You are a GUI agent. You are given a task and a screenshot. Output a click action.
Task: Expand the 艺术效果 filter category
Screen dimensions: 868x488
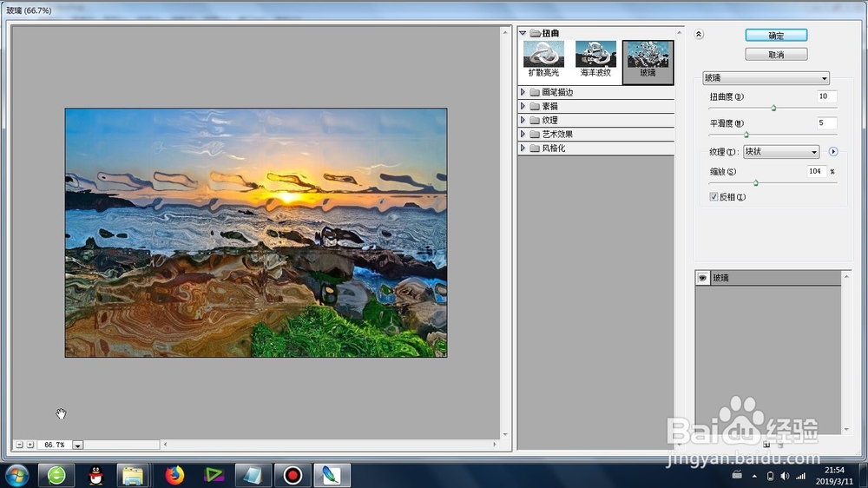point(523,134)
